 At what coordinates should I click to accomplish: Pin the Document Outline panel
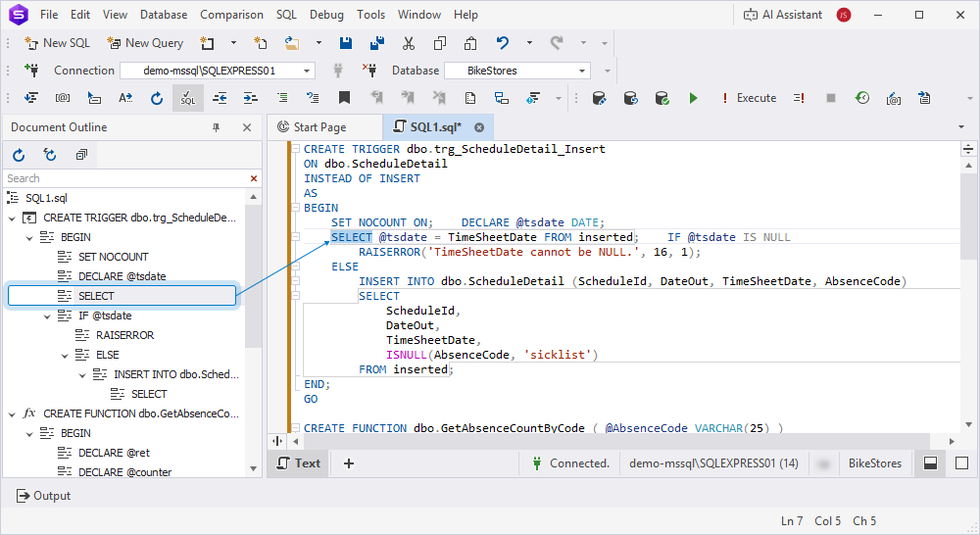[217, 127]
